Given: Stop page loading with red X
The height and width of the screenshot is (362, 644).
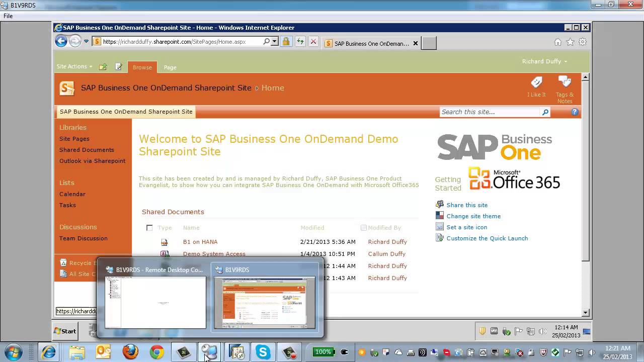Looking at the screenshot, I should (313, 42).
